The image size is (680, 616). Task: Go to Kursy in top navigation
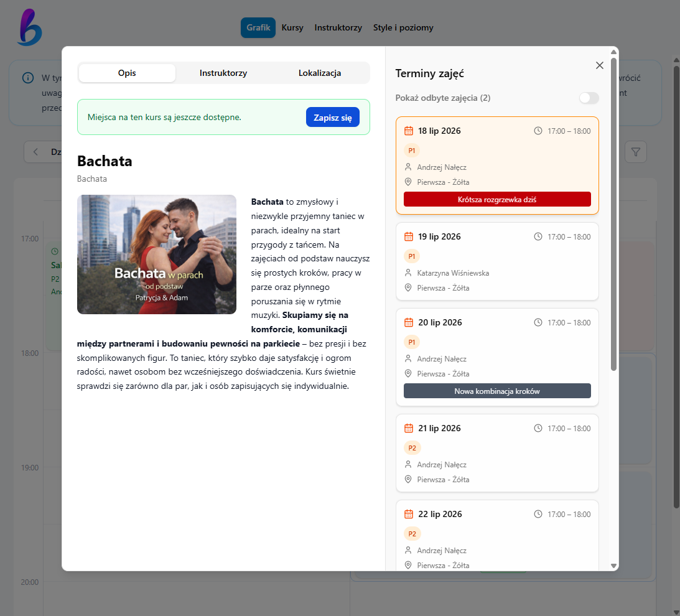pos(292,28)
